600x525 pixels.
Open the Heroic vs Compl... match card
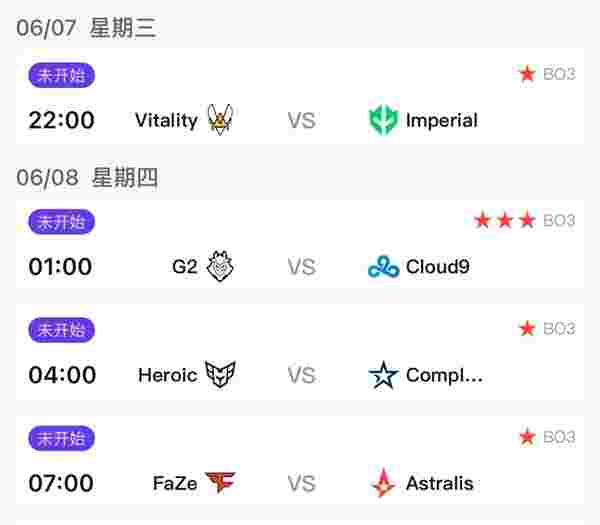click(x=300, y=352)
